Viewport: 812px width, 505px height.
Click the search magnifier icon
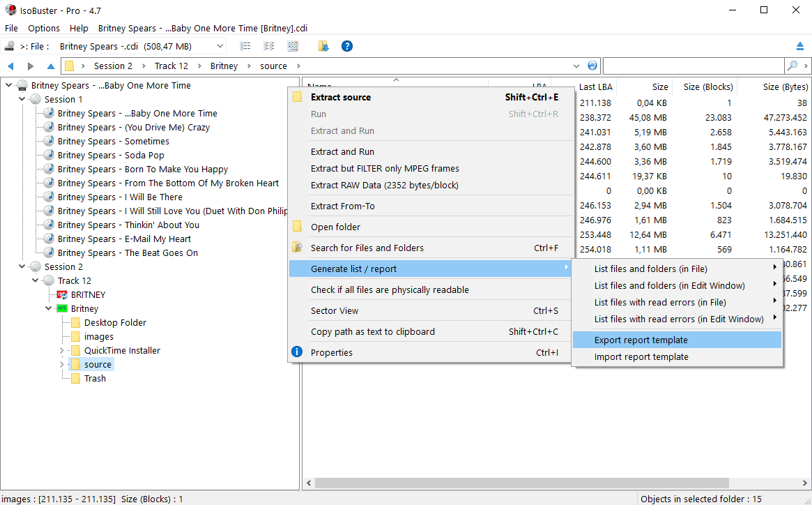tap(792, 66)
